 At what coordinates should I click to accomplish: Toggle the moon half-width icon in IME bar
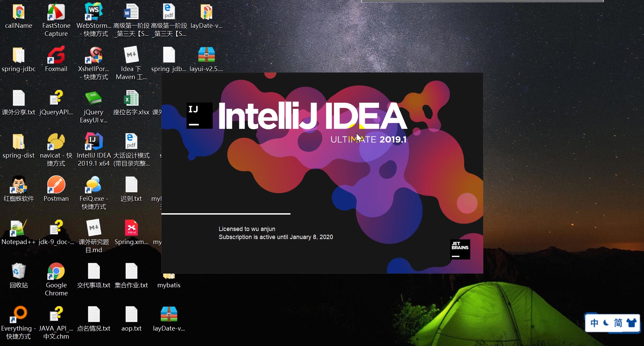click(606, 323)
